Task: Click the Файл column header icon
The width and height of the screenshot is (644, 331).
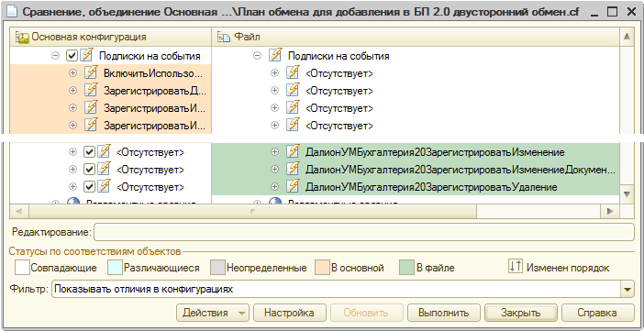Action: [224, 37]
